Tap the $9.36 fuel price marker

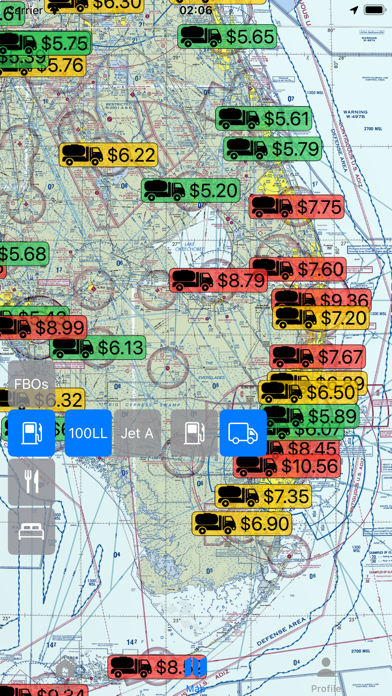coord(321,298)
